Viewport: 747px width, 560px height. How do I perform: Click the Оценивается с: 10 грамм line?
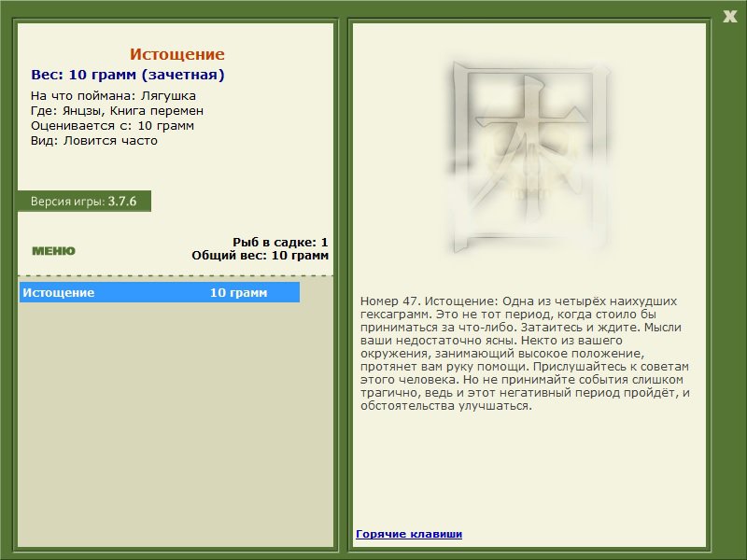pyautogui.click(x=112, y=126)
